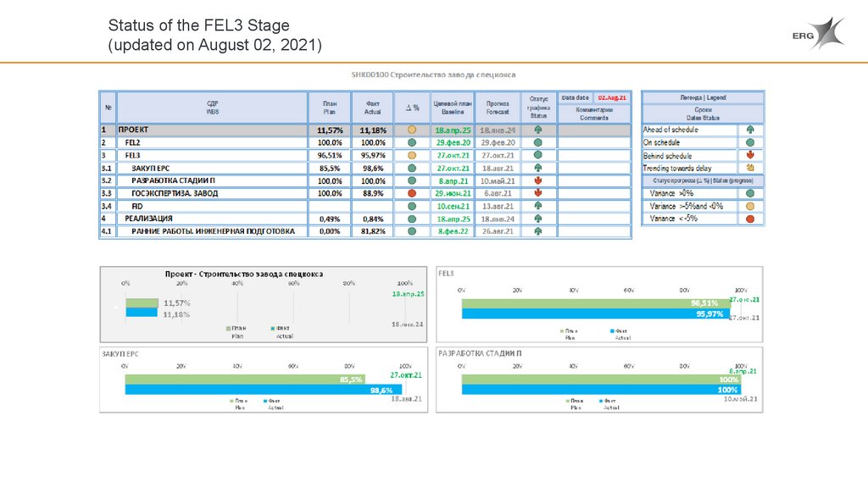Click the green variance circle in РЕАЛИЗАЦИЯ row

(411, 219)
